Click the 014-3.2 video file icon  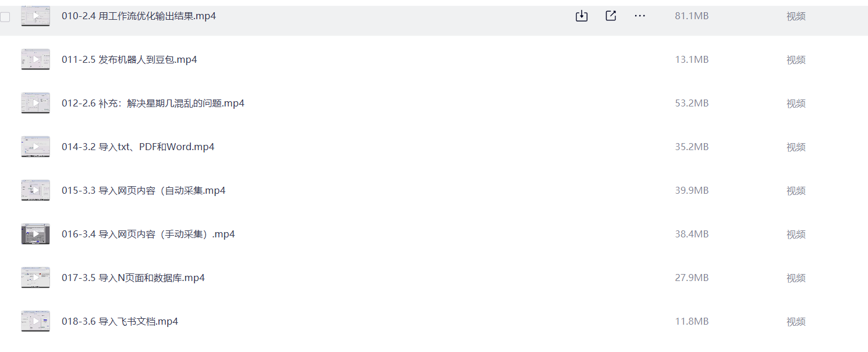[x=36, y=147]
